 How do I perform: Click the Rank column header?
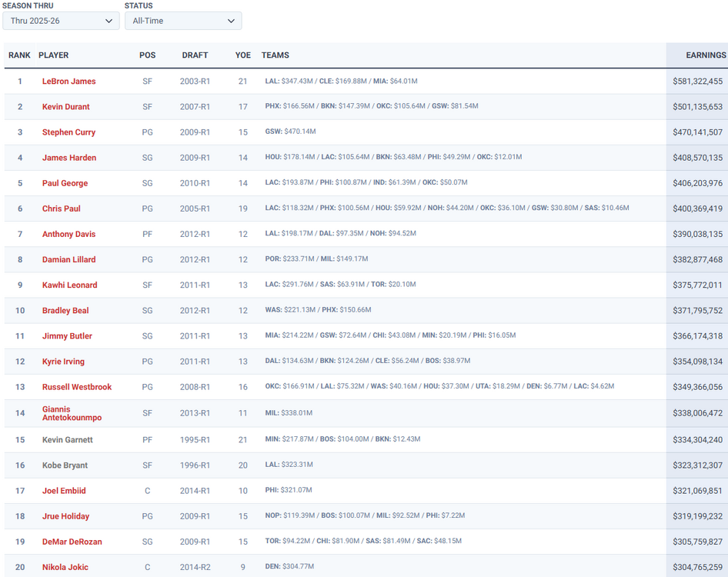click(x=19, y=55)
